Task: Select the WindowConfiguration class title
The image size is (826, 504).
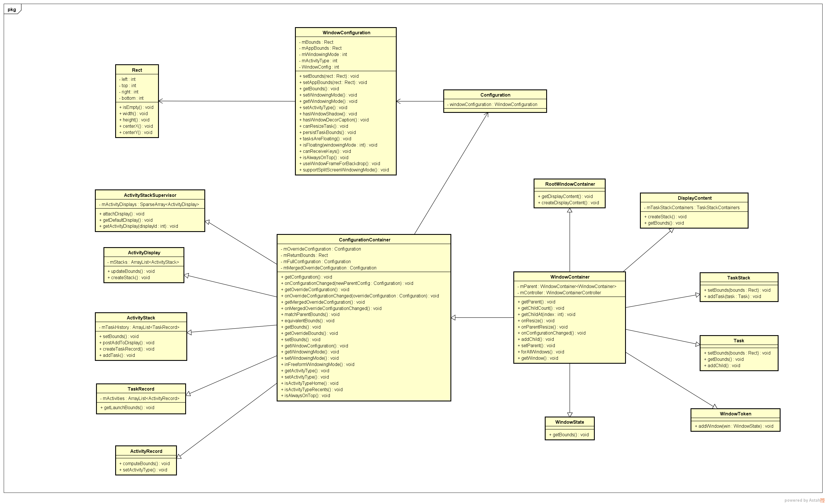Action: tap(346, 33)
